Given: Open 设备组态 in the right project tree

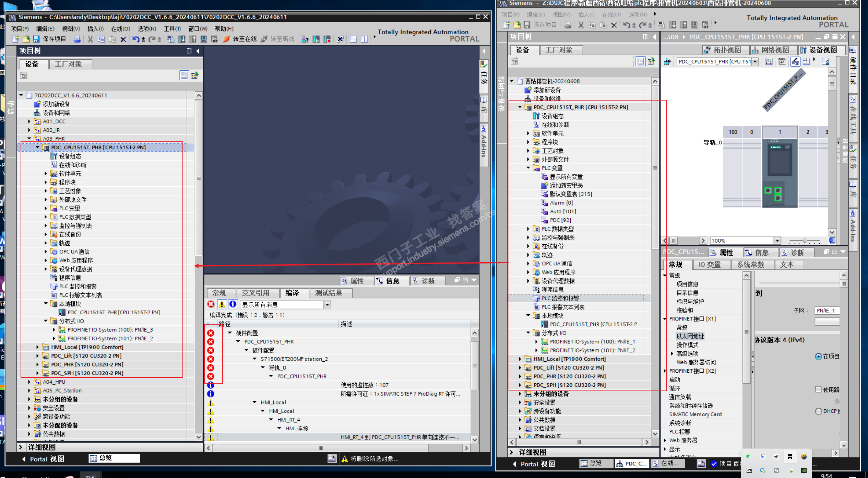Looking at the screenshot, I should [552, 116].
